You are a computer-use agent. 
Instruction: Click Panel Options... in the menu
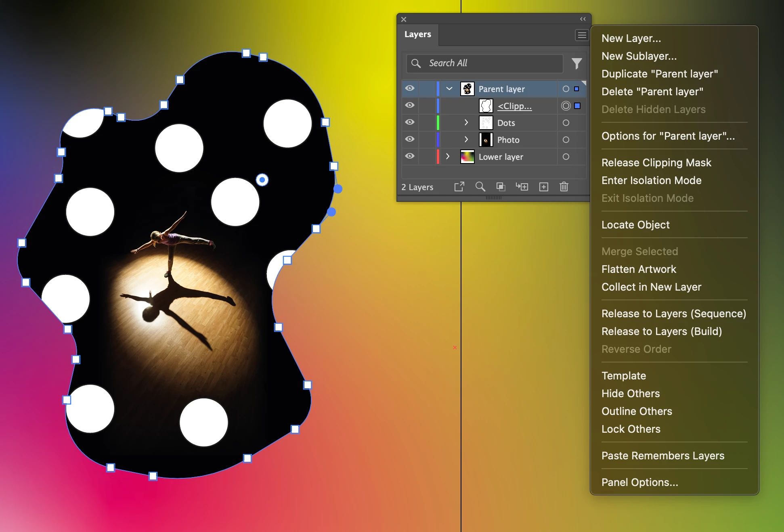point(639,482)
